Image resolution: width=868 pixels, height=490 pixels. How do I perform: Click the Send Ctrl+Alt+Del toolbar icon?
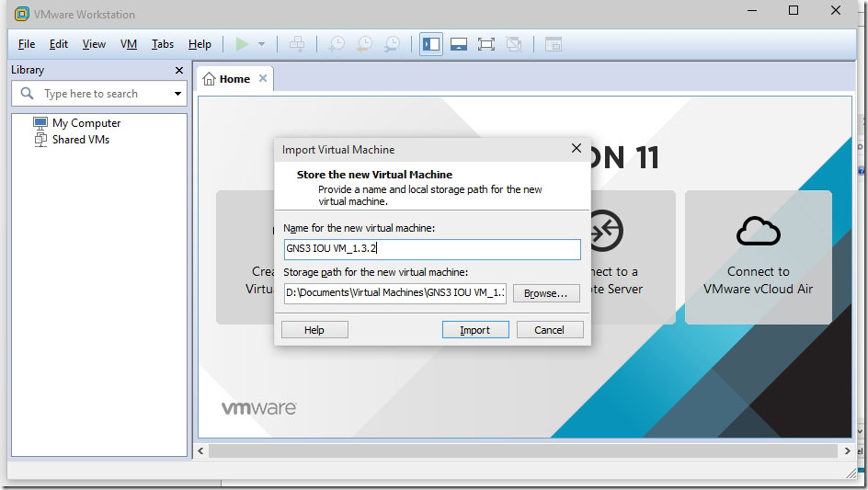click(x=297, y=44)
